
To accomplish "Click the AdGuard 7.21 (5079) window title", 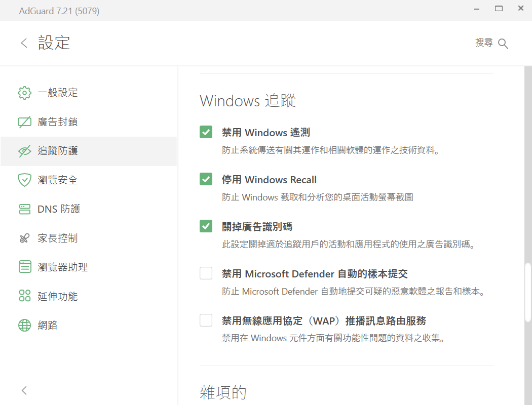I will [x=59, y=11].
